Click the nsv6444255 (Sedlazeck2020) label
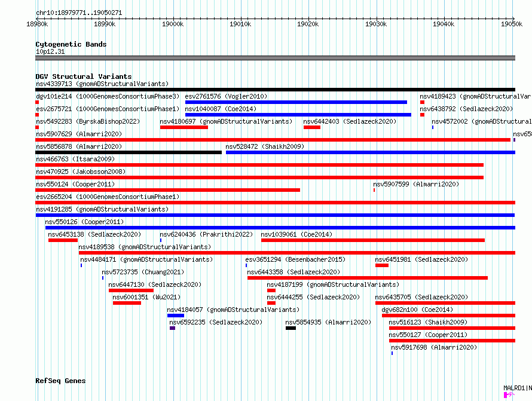The width and height of the screenshot is (532, 401). pyautogui.click(x=313, y=297)
